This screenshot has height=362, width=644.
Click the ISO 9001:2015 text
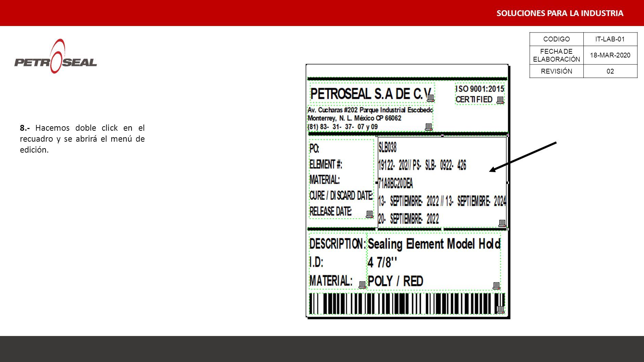click(x=480, y=89)
